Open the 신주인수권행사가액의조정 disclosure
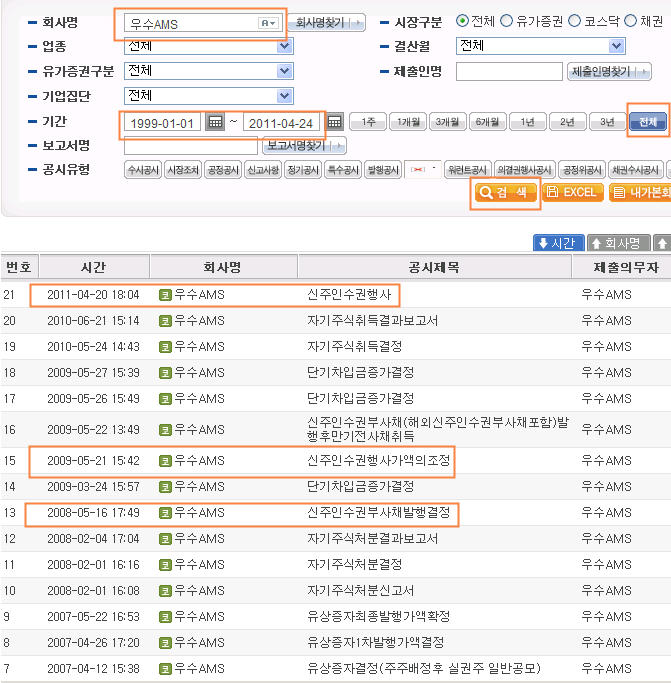Image resolution: width=671 pixels, height=683 pixels. coord(378,461)
